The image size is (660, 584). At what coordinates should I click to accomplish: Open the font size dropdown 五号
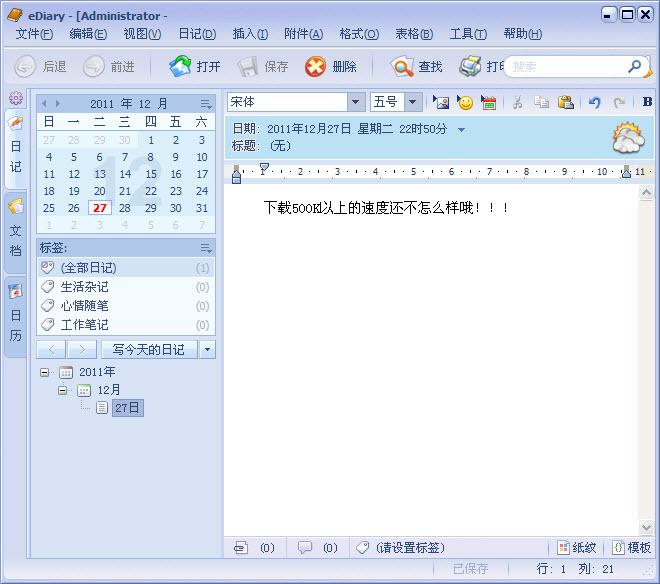click(412, 102)
